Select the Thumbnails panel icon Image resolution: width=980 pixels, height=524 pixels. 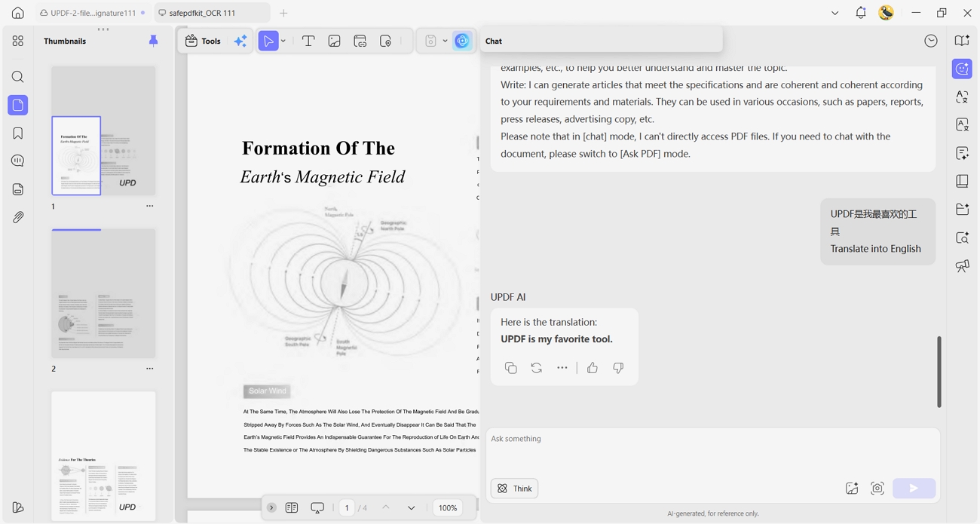point(18,105)
